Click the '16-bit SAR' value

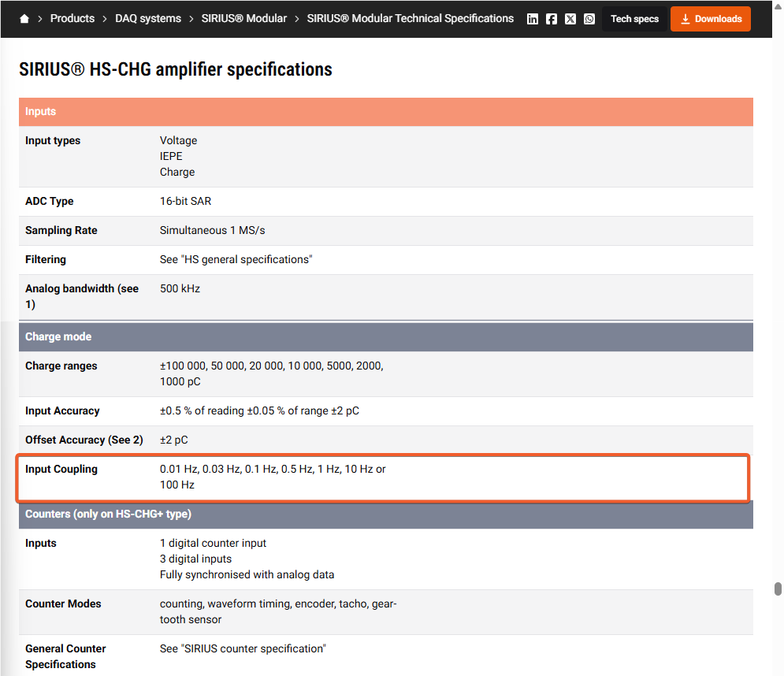point(185,201)
